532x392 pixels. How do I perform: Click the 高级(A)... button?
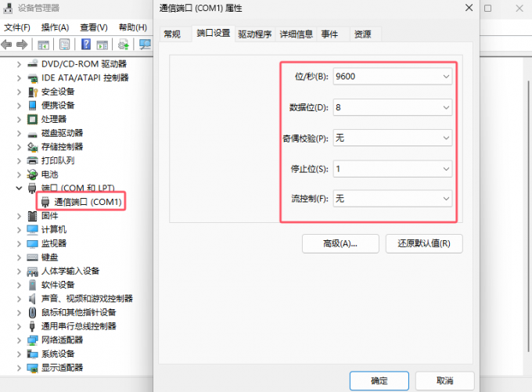point(340,243)
